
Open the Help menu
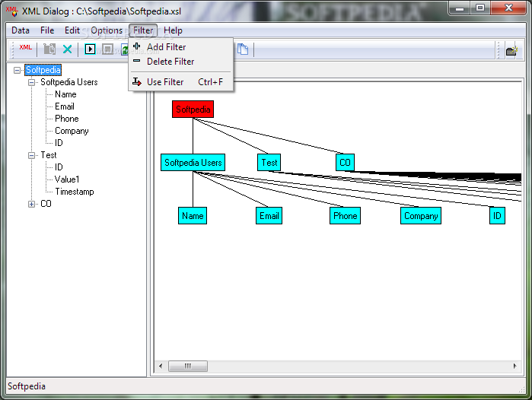pos(173,30)
